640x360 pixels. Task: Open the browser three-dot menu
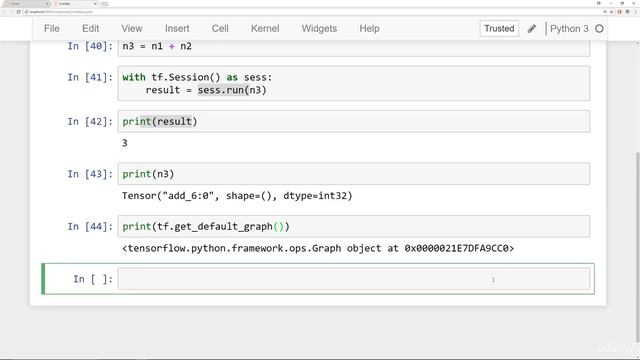click(x=635, y=12)
